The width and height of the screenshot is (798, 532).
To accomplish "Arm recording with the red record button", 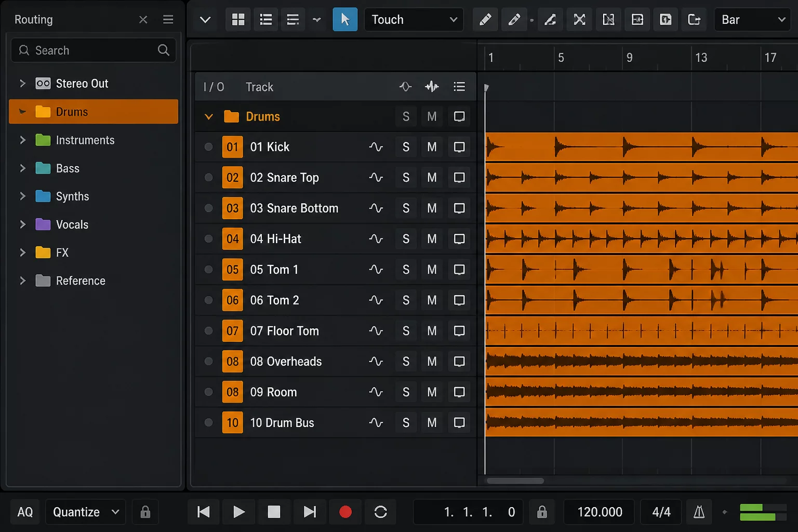I will point(345,512).
